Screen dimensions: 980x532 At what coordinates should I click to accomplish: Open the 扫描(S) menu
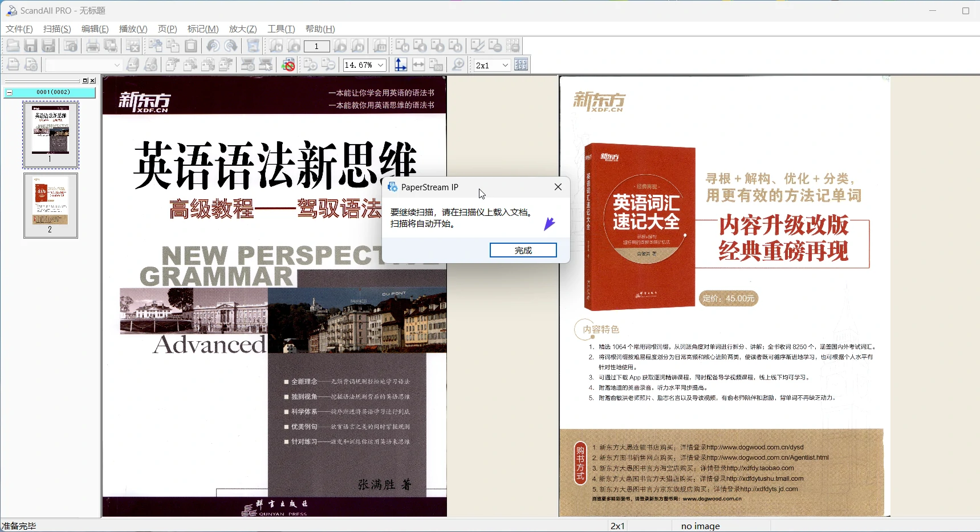coord(57,29)
